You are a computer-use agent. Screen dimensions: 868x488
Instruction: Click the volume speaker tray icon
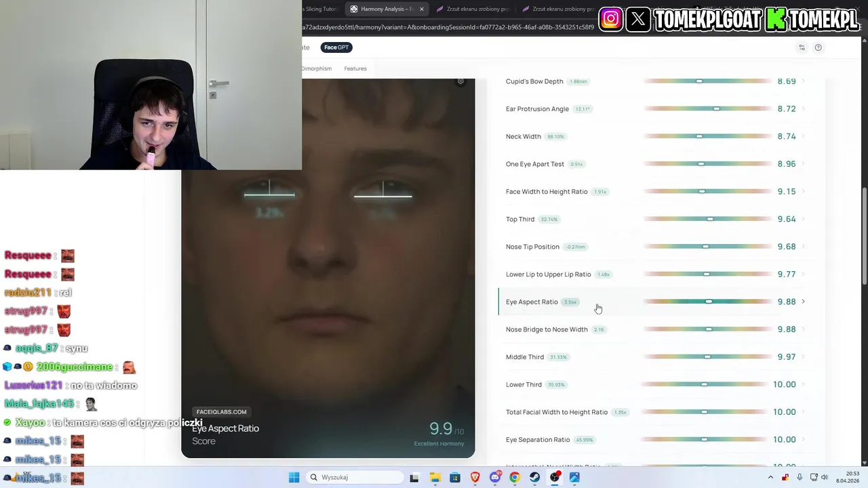[x=825, y=477]
